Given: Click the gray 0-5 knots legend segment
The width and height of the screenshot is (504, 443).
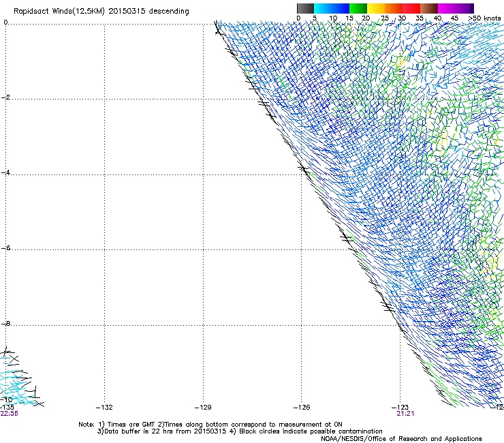Looking at the screenshot, I should 305,8.
